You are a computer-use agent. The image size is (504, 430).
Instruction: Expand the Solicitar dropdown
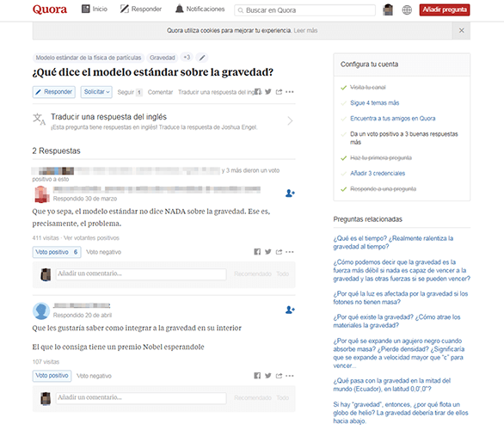pyautogui.click(x=96, y=92)
